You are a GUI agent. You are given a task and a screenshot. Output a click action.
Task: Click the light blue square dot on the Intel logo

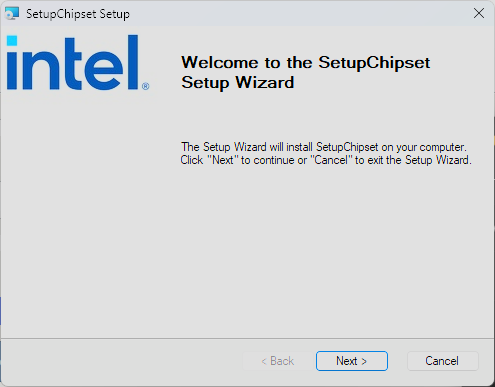(x=12, y=41)
